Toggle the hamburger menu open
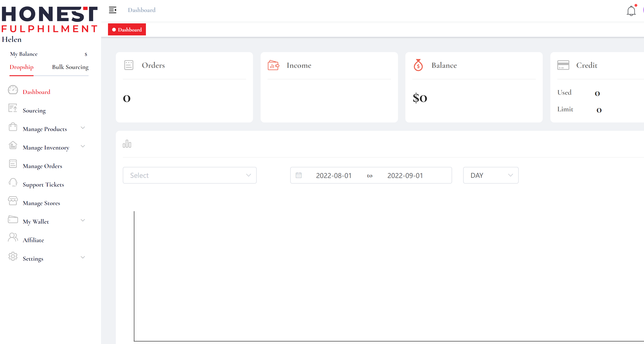 tap(113, 10)
